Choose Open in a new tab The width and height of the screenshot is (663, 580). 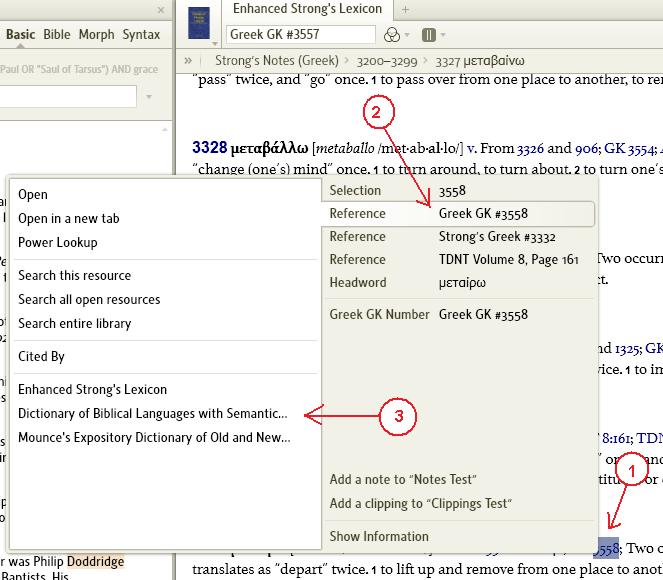point(68,219)
